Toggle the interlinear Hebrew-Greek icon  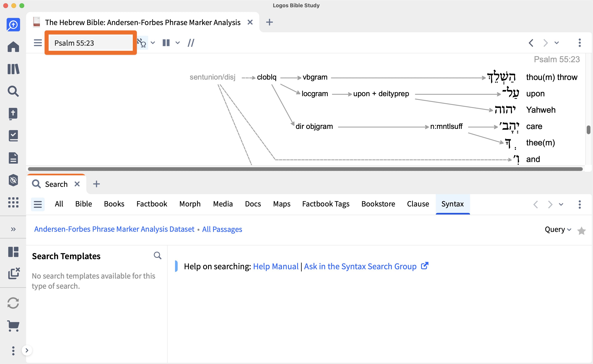point(142,43)
